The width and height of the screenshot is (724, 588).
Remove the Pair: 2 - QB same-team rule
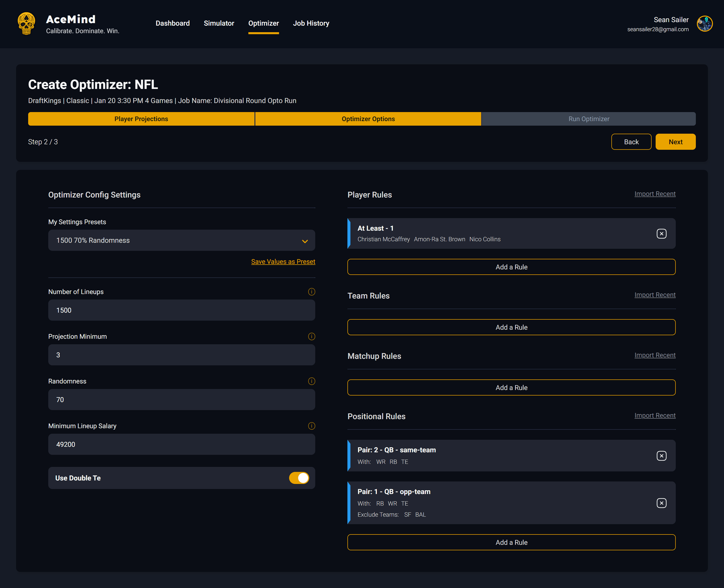(x=661, y=456)
